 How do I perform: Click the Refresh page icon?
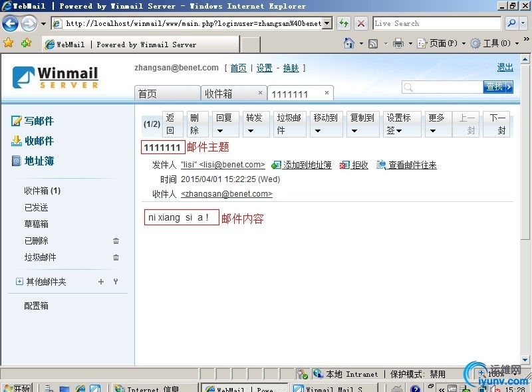[344, 23]
